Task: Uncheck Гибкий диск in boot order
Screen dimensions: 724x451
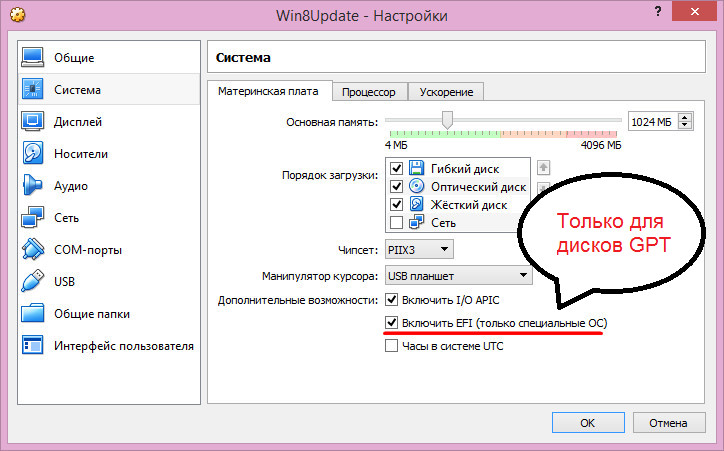Action: [x=396, y=168]
